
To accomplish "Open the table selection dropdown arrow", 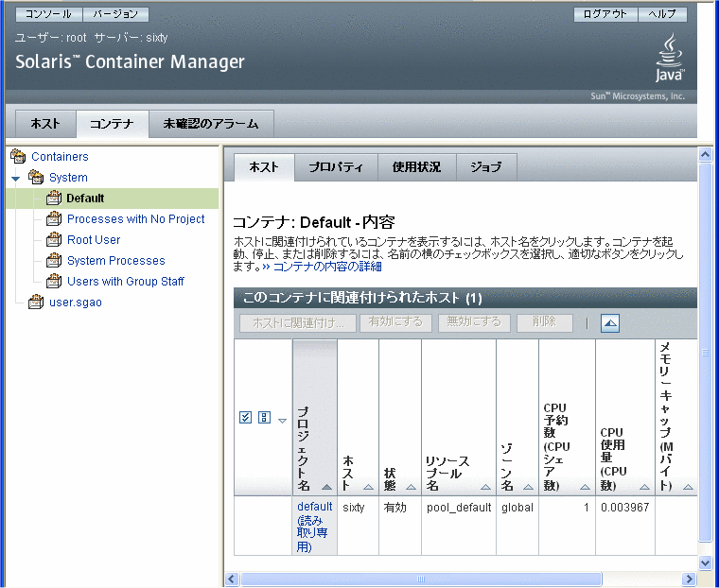I will (x=283, y=421).
